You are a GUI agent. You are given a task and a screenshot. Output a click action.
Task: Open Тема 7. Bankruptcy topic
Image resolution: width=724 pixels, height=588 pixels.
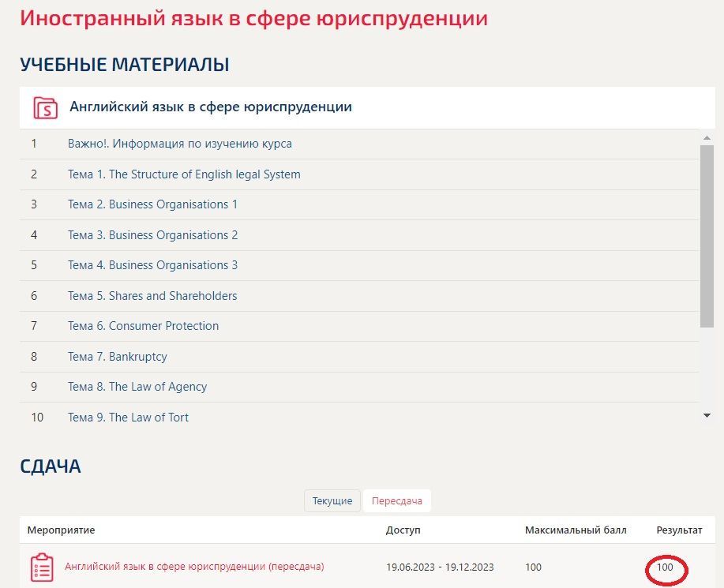tap(118, 357)
